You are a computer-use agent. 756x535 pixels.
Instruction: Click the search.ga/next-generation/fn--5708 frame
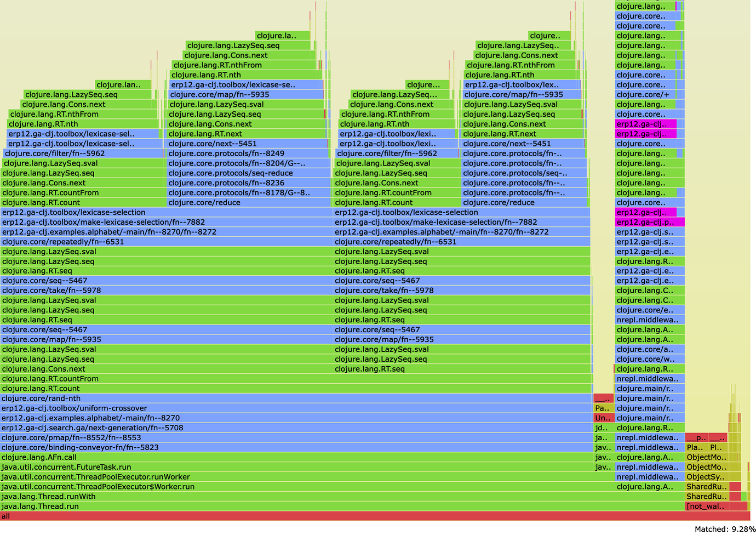coord(296,428)
